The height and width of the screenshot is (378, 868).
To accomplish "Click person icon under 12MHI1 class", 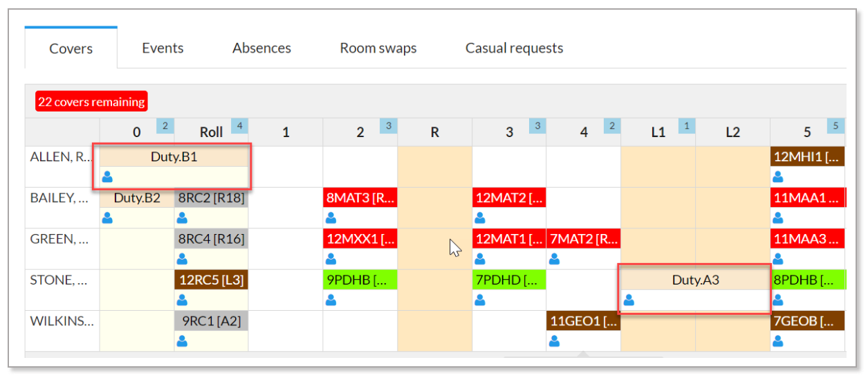I will tap(778, 177).
